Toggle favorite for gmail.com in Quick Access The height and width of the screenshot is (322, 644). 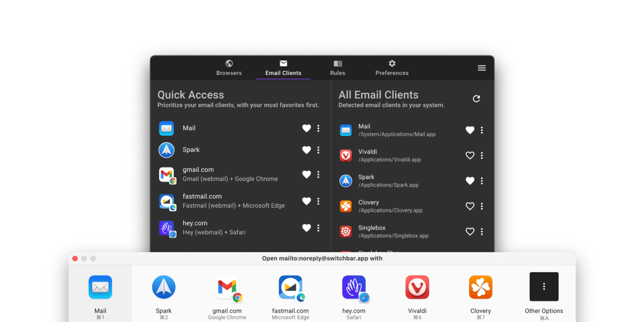(x=306, y=175)
